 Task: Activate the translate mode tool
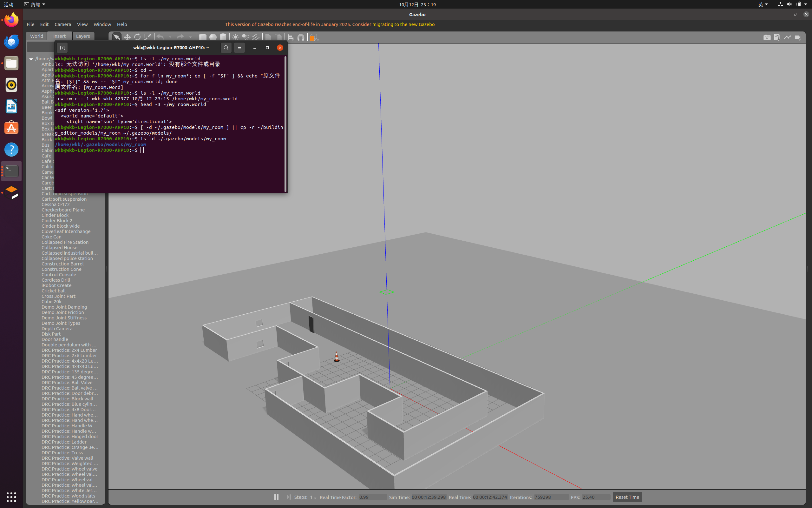(x=127, y=37)
